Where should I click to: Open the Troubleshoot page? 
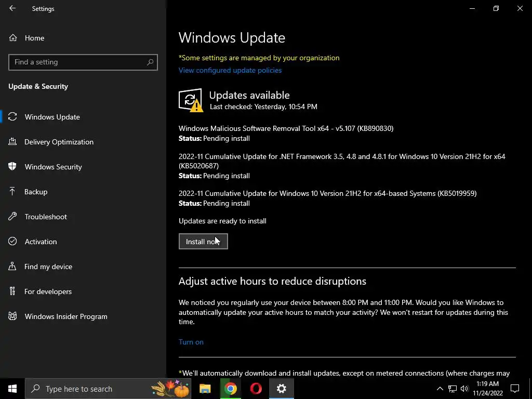point(83,217)
